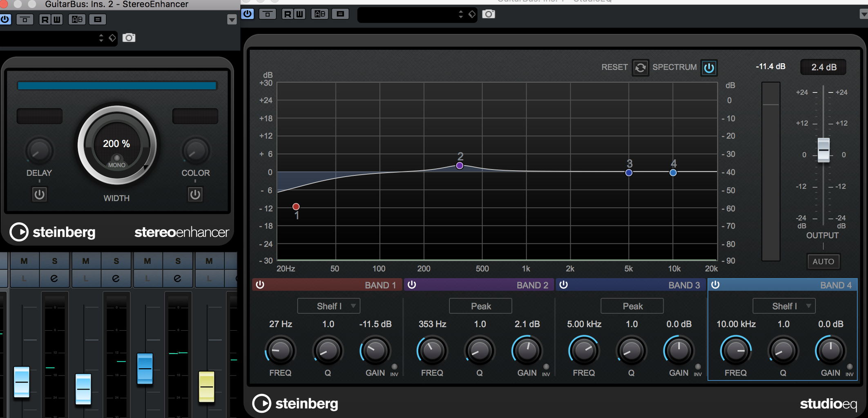Enable Read automation (R) in StereoEnhancer window
The image size is (868, 418).
click(x=45, y=19)
